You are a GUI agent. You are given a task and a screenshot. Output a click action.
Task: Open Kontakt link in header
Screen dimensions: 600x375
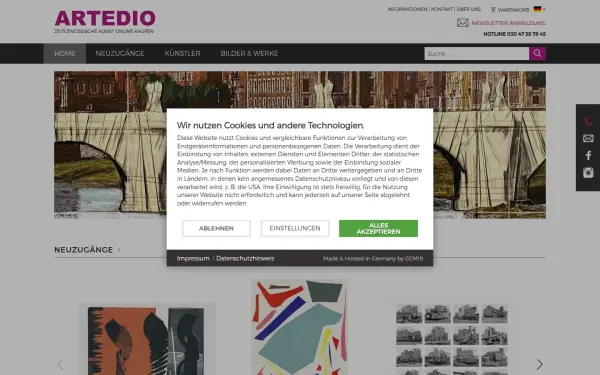pos(442,9)
